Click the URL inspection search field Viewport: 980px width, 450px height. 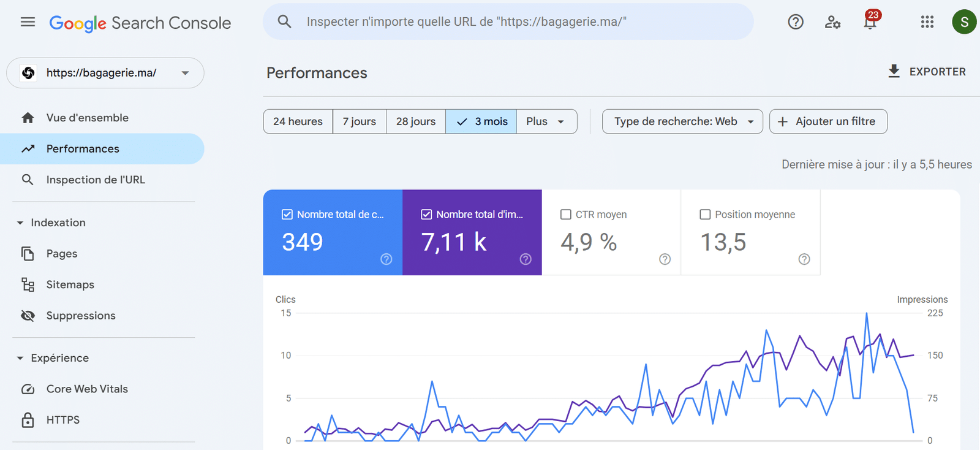tap(508, 21)
